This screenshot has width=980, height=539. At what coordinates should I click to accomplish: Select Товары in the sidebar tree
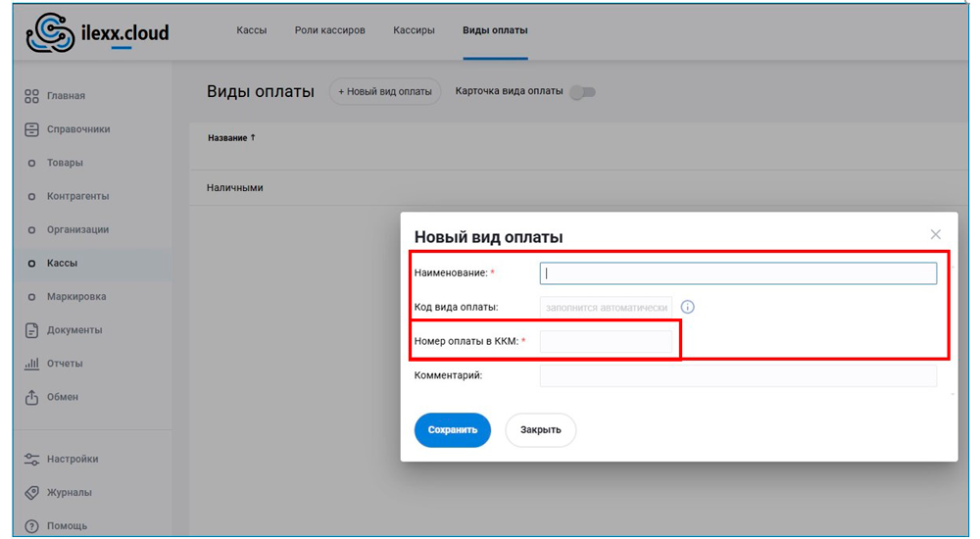click(x=65, y=163)
